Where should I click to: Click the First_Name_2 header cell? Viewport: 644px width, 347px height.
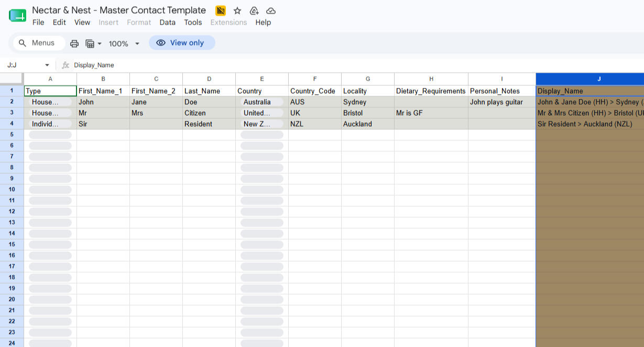tap(156, 91)
